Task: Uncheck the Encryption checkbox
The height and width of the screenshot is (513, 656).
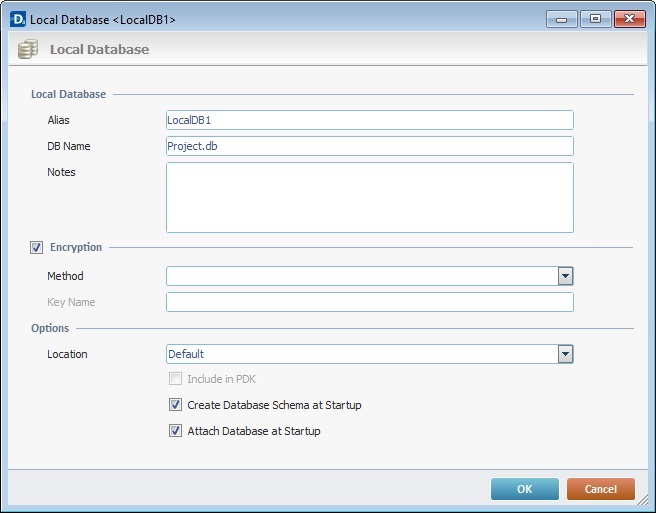Action: (36, 247)
